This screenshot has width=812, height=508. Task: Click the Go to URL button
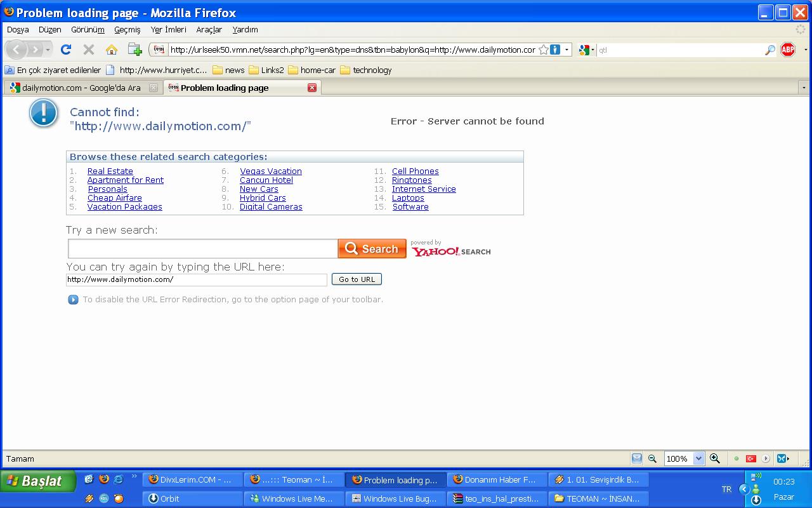(357, 279)
